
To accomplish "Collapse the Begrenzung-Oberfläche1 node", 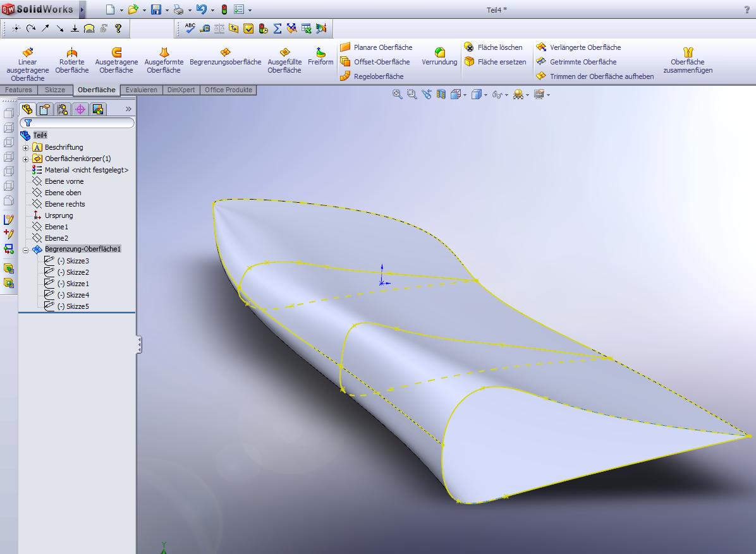I will point(25,250).
